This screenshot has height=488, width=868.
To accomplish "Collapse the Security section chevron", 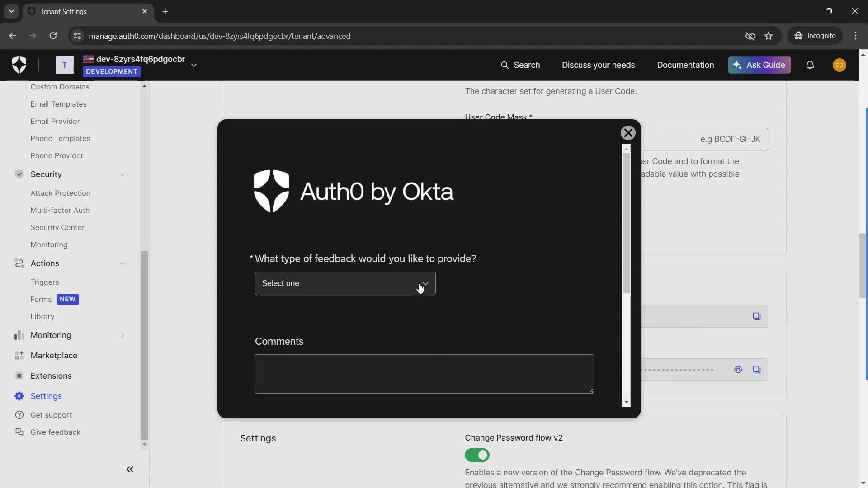I will pyautogui.click(x=122, y=174).
